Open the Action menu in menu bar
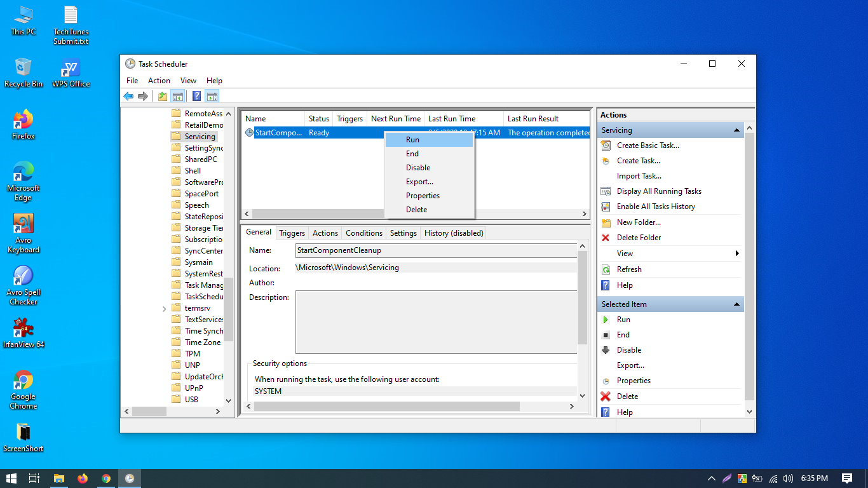The image size is (868, 488). pyautogui.click(x=159, y=81)
